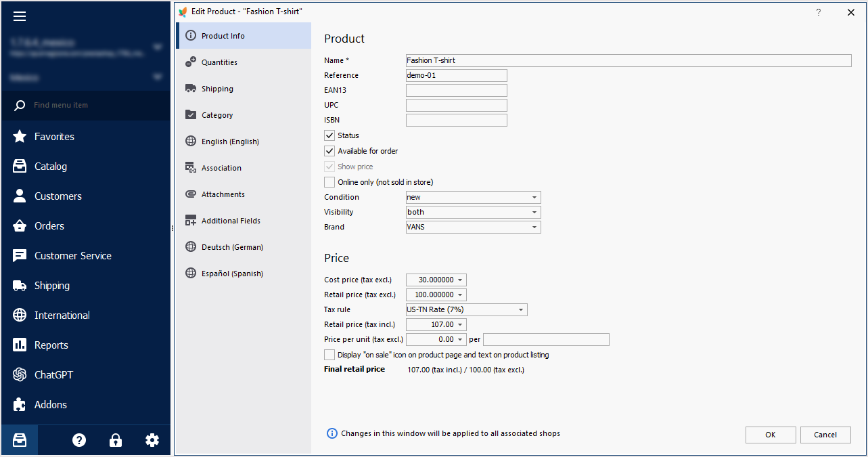Click the help question mark icon

click(x=79, y=440)
